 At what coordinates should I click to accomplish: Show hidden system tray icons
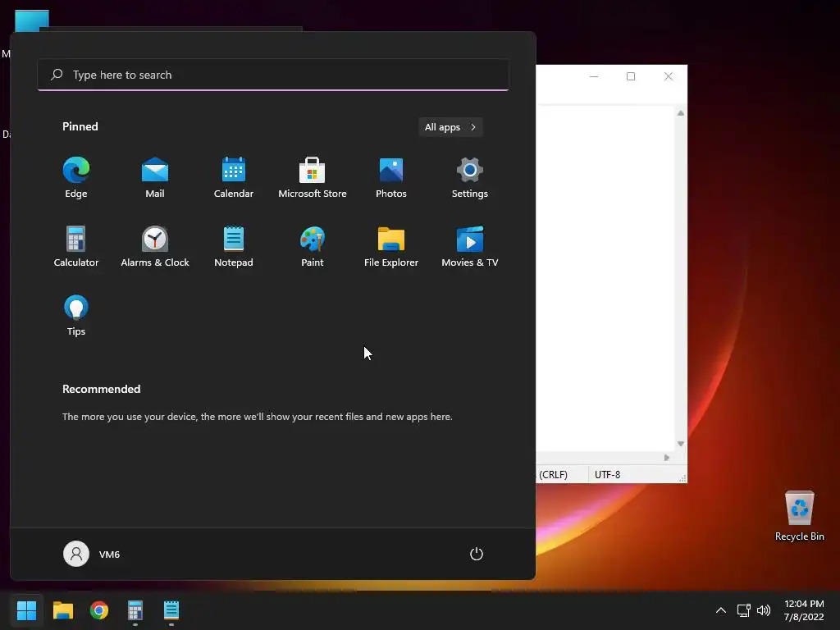click(x=721, y=610)
